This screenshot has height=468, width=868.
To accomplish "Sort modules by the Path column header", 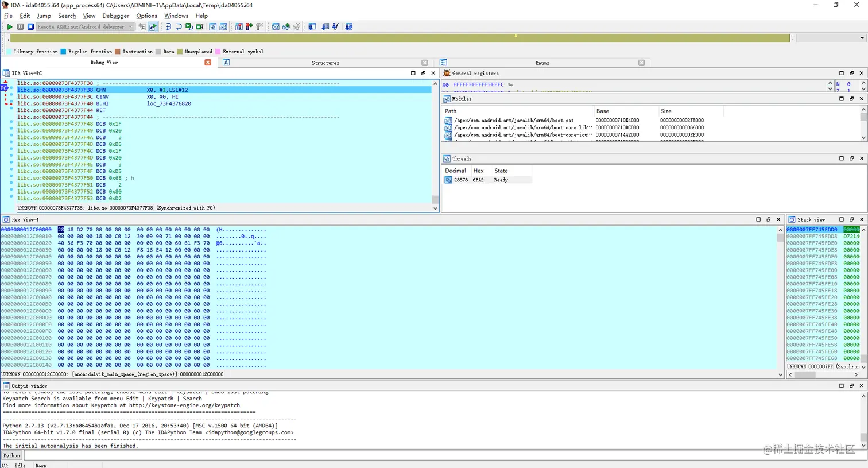I will [518, 111].
